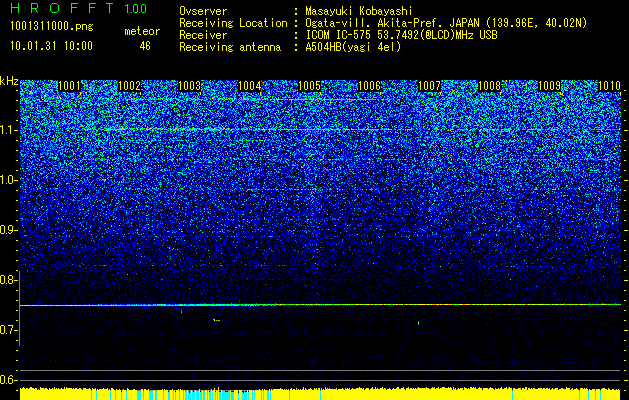Jump to the 1003 time marker

click(x=189, y=86)
